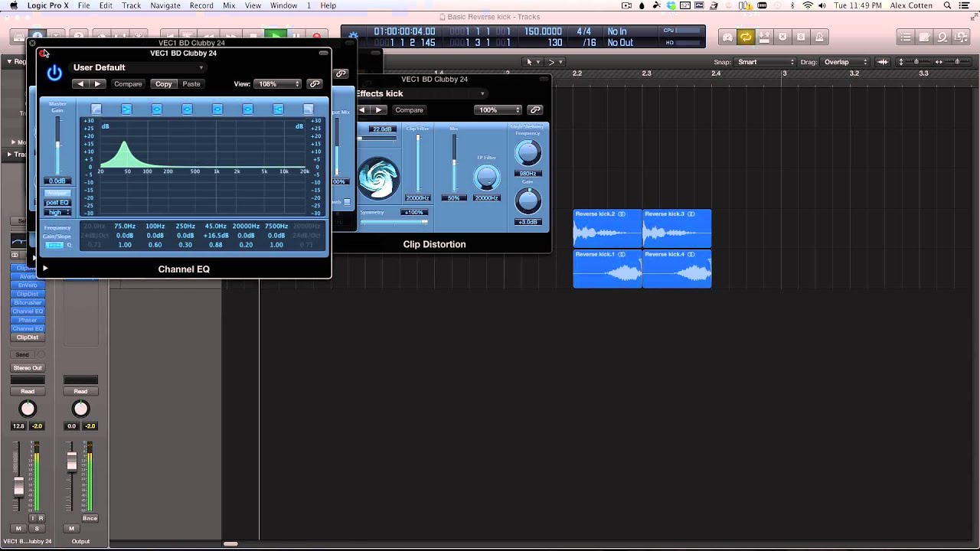Image resolution: width=980 pixels, height=551 pixels.
Task: Click the Analyzer button in Channel EQ
Action: 57,193
